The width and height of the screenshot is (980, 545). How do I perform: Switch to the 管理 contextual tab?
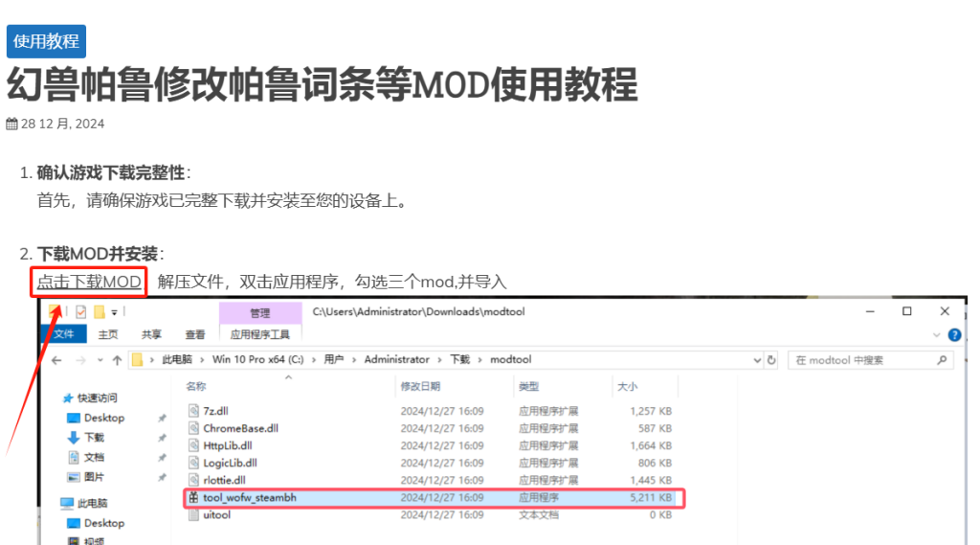pos(260,313)
